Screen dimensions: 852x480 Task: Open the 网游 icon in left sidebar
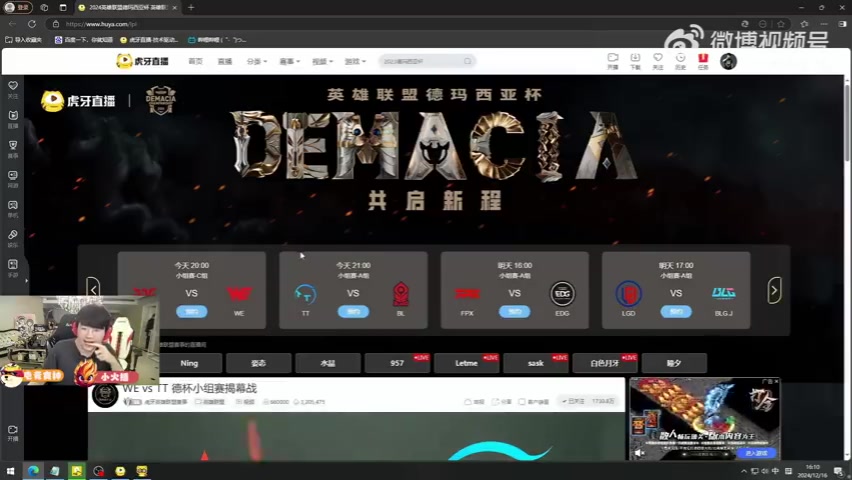pyautogui.click(x=13, y=179)
